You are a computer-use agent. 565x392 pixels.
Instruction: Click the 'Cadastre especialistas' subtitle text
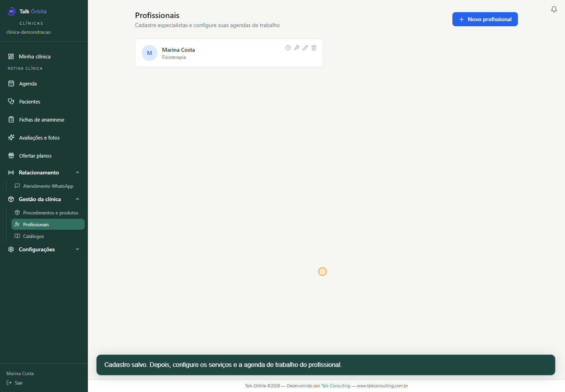[x=207, y=25]
